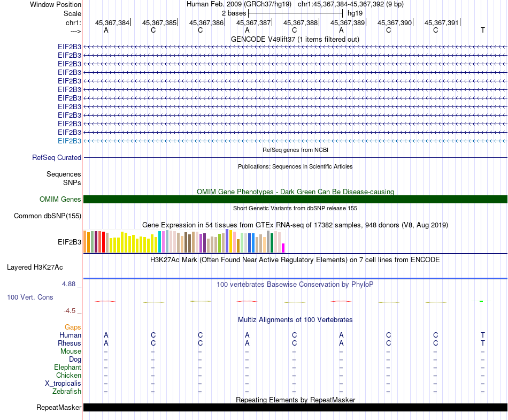Click the black RepeatMasker track bar
Viewport: 508px width, 420px height.
(295, 407)
